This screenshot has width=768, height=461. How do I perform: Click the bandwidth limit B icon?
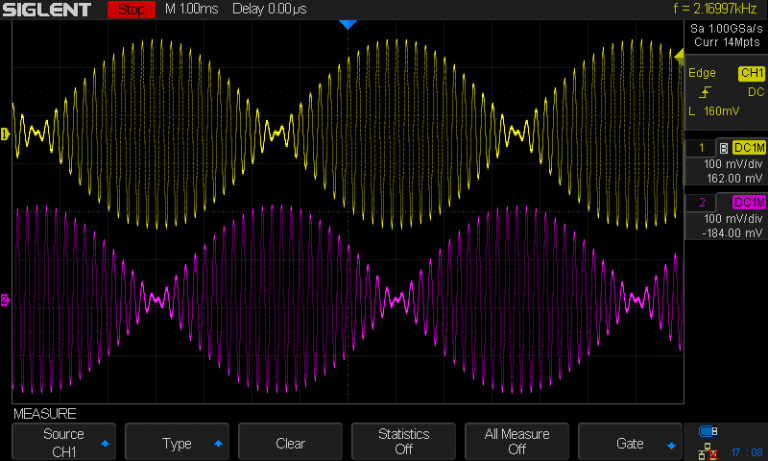tap(723, 147)
